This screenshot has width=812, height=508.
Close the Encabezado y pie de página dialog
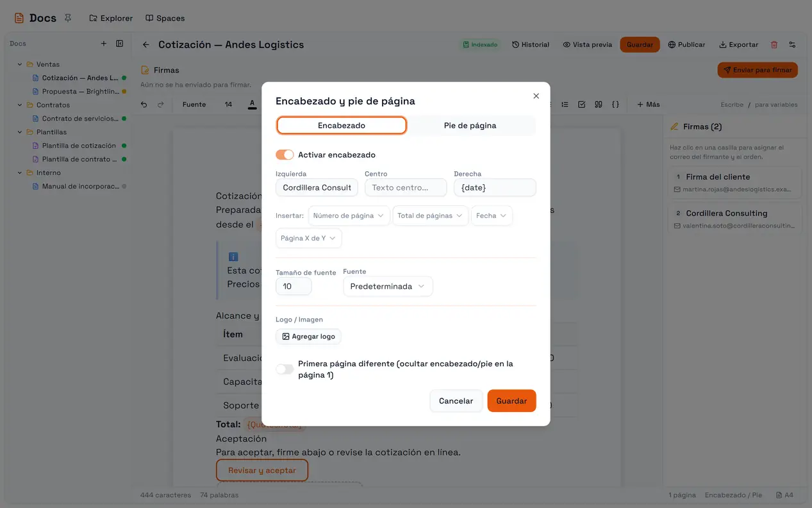point(536,96)
